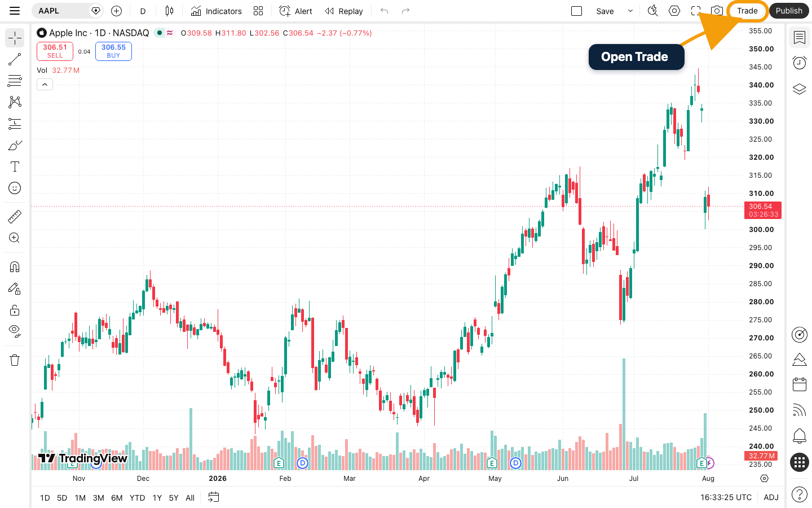
Task: Open indicator templates grid icon
Action: tap(258, 11)
